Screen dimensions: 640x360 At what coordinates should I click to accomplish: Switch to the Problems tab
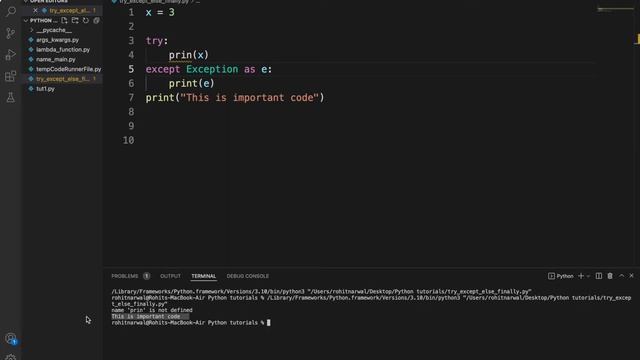[x=125, y=276]
